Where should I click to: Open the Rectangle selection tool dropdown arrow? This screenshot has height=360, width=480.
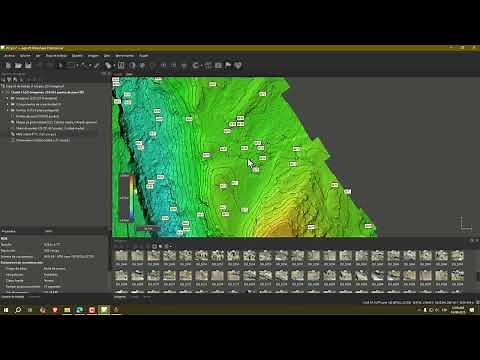77,66
